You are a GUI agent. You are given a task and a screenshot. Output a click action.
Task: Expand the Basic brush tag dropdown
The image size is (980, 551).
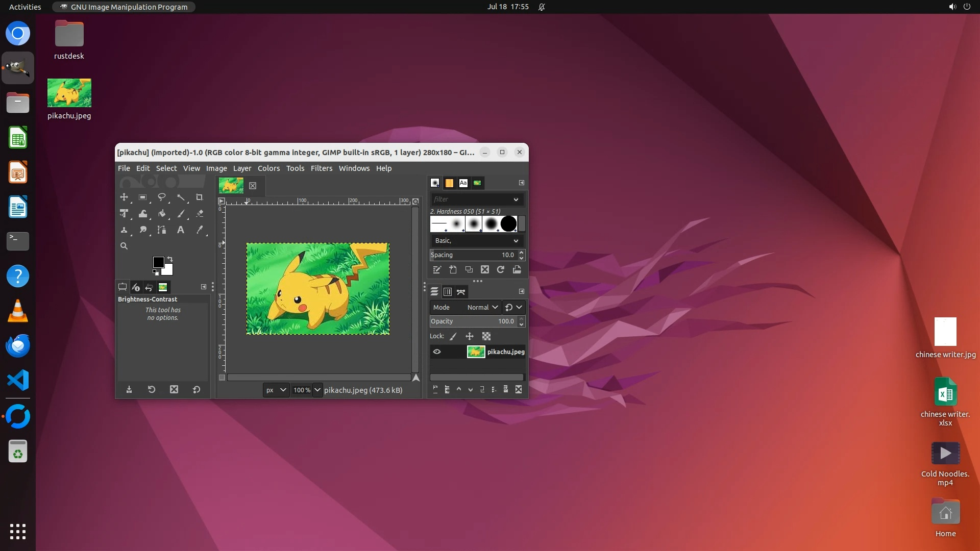(x=476, y=240)
